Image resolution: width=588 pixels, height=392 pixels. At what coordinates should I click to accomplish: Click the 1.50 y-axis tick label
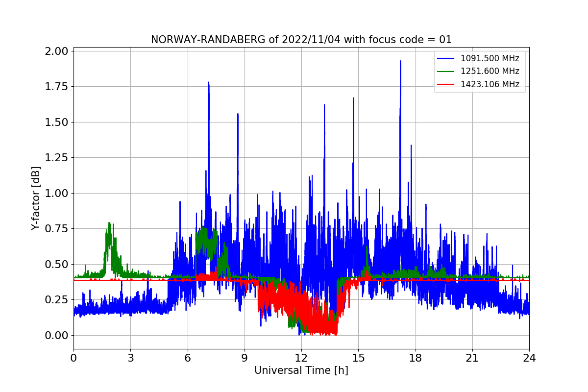pyautogui.click(x=57, y=122)
